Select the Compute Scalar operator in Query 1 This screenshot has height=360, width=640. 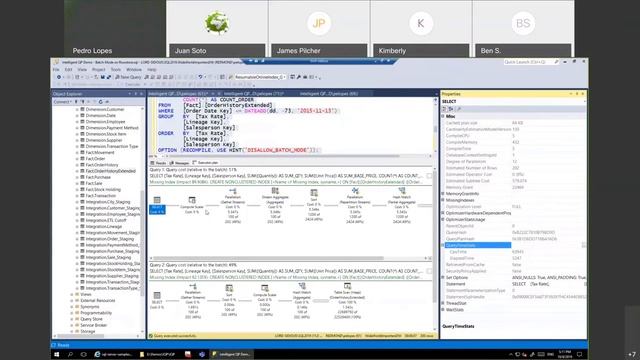click(192, 205)
